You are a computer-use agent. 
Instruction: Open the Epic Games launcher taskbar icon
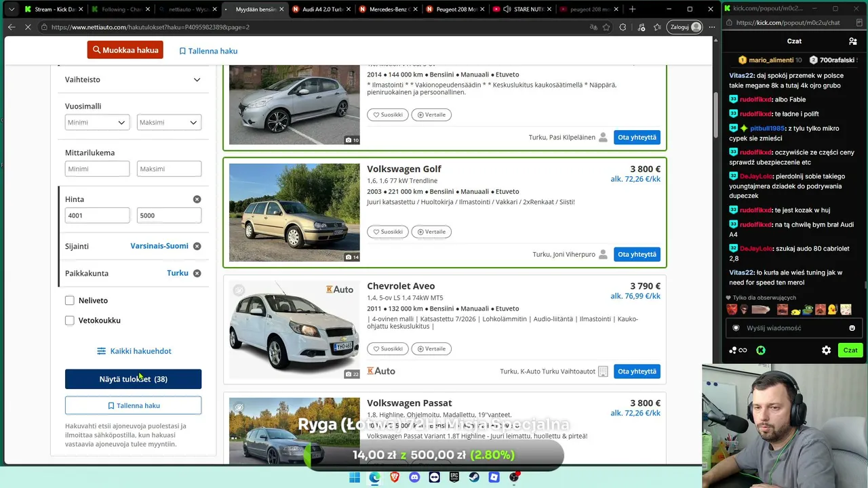pyautogui.click(x=454, y=477)
